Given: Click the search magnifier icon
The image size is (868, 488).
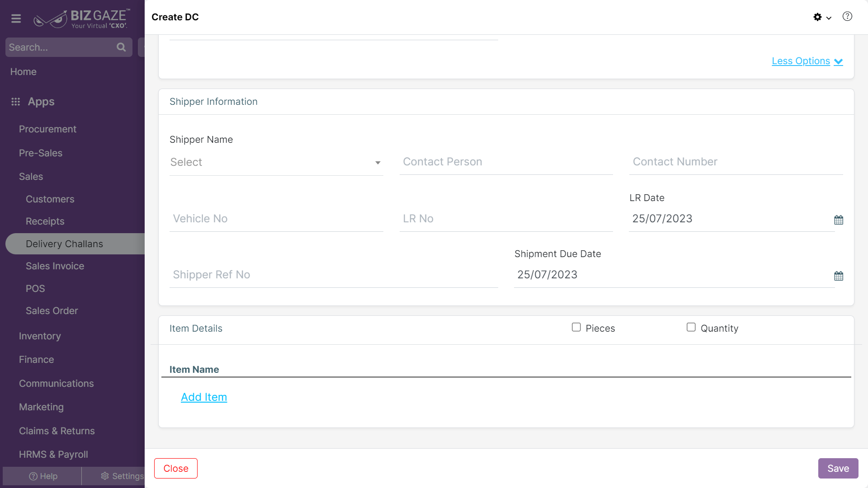Looking at the screenshot, I should point(121,47).
